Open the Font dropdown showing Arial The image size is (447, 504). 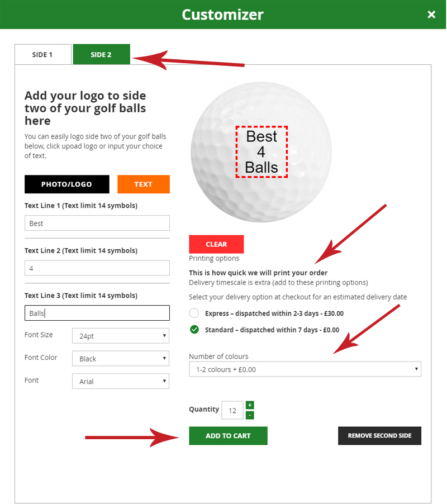click(x=121, y=382)
